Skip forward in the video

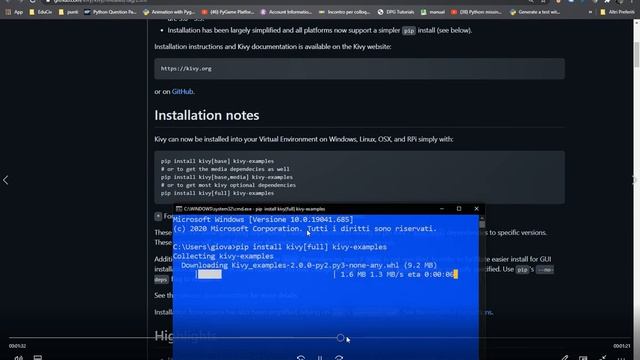point(339,358)
